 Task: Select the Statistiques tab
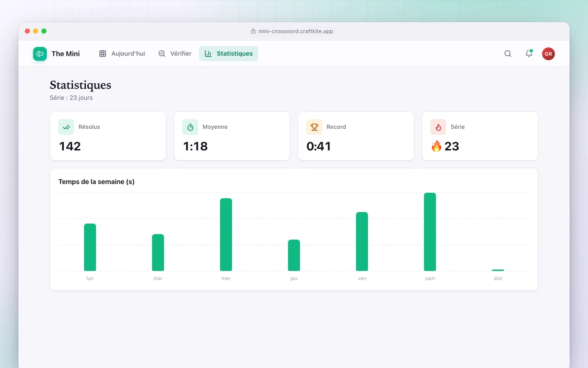point(228,54)
